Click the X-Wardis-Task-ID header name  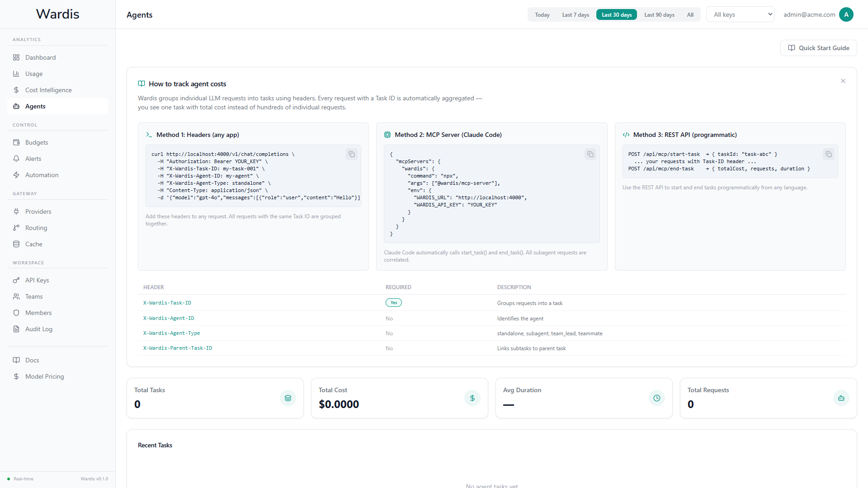pyautogui.click(x=167, y=303)
